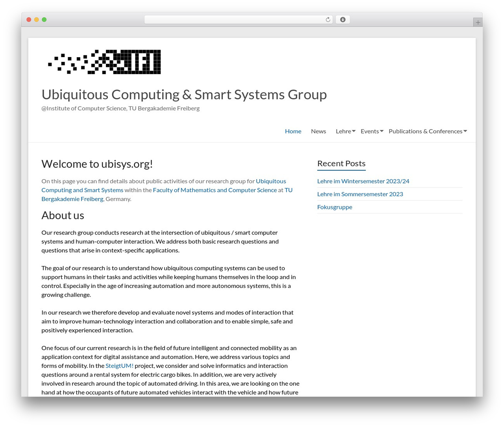Open the browser downloads button
Viewport: 504px width, 427px height.
point(343,20)
